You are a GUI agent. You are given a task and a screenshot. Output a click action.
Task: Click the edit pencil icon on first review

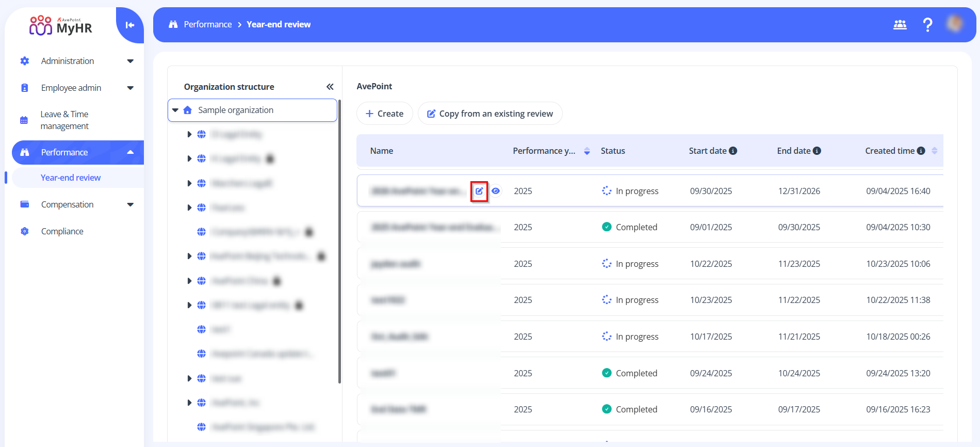(479, 191)
